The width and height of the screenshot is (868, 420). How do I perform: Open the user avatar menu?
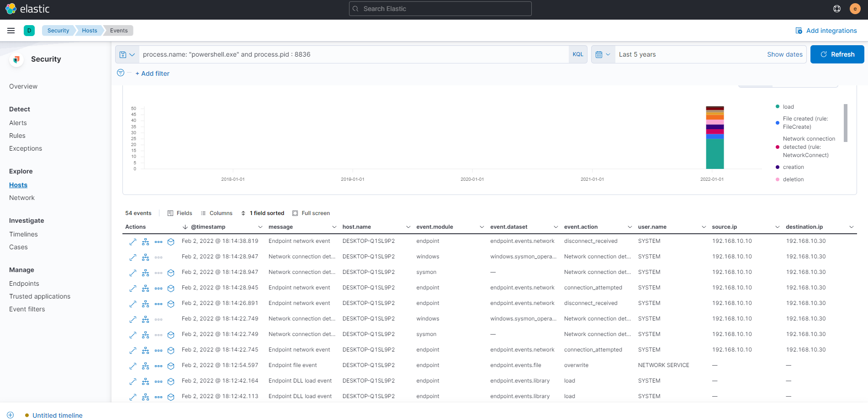coord(855,9)
